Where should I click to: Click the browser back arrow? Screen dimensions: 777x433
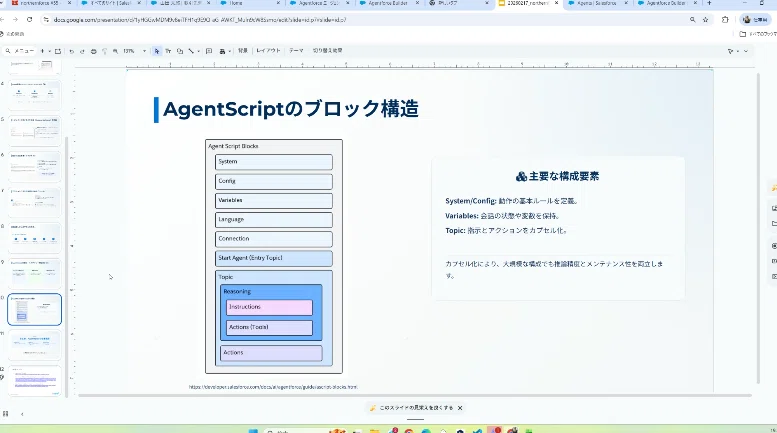2,20
